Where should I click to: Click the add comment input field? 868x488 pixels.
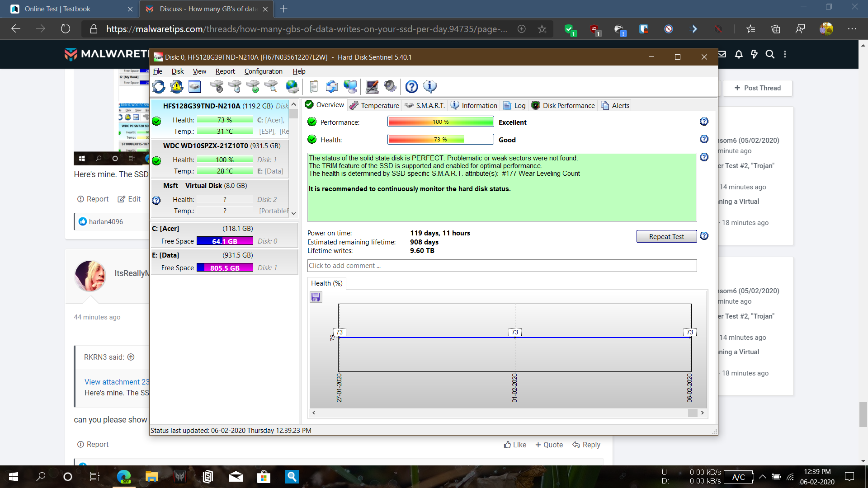(x=502, y=266)
